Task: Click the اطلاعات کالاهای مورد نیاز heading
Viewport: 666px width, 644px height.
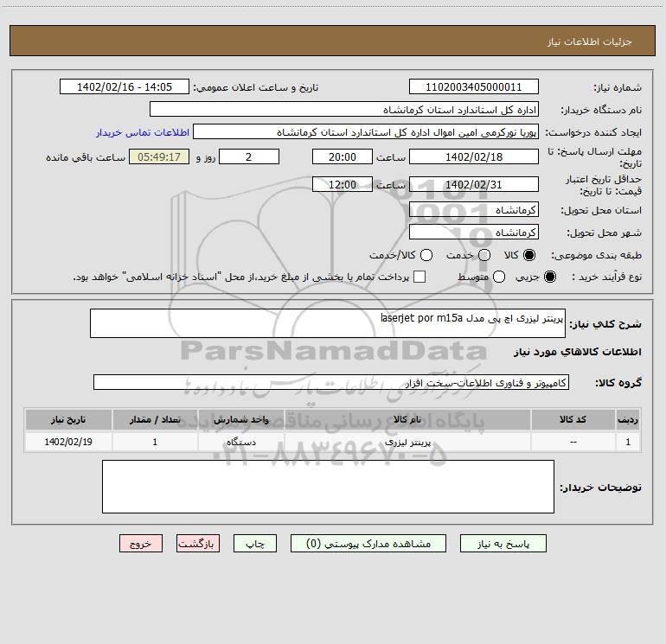Action: pos(577,352)
